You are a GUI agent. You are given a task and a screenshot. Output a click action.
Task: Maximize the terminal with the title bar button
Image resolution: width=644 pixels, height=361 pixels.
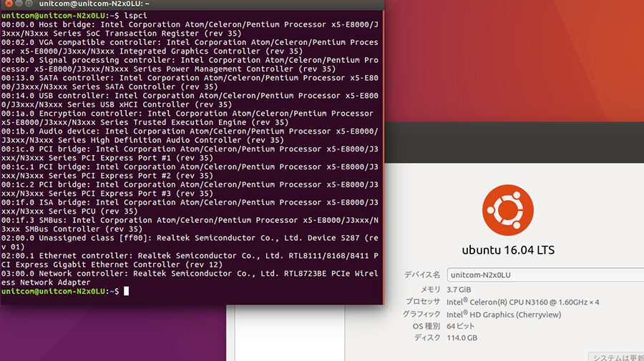tap(29, 4)
